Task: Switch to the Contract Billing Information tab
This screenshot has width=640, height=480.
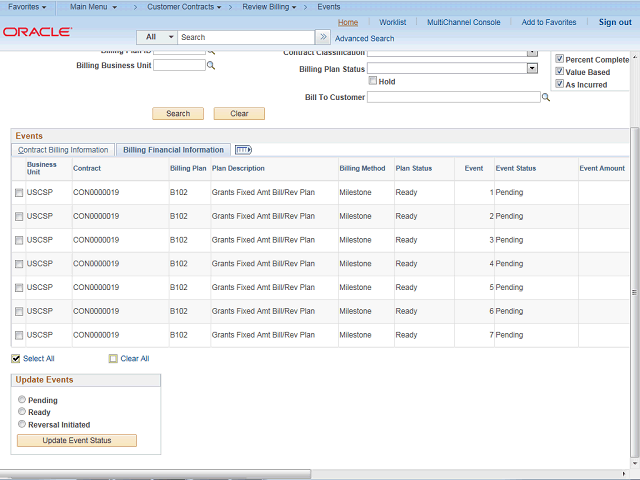Action: 63,150
